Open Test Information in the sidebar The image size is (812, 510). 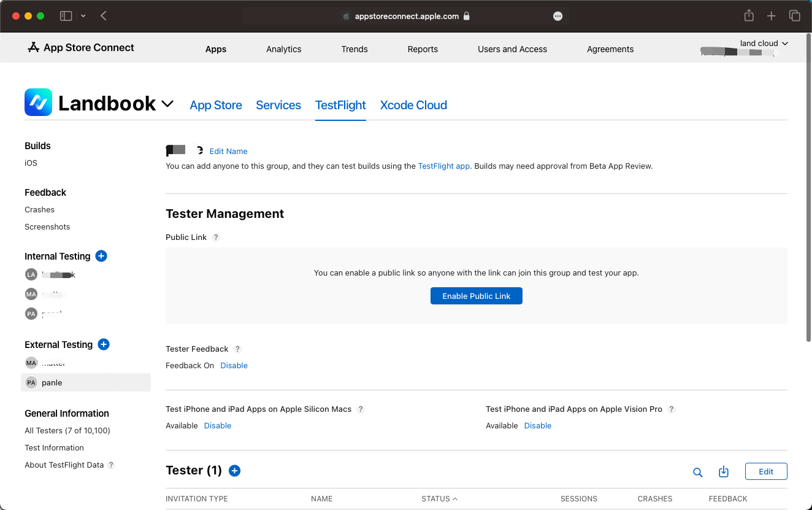point(54,448)
